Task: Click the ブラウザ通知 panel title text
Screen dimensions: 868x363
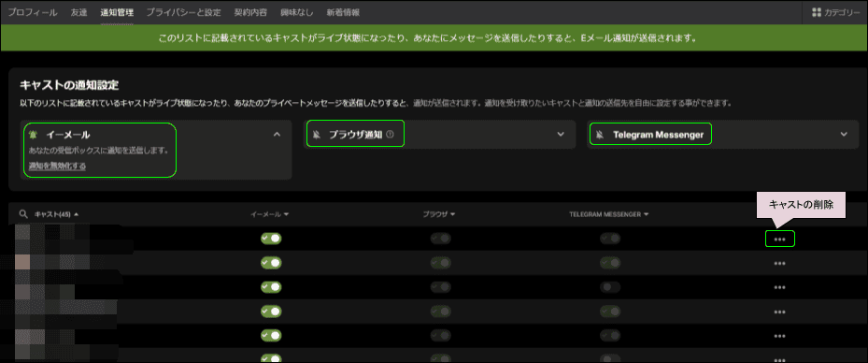Action: (x=355, y=134)
